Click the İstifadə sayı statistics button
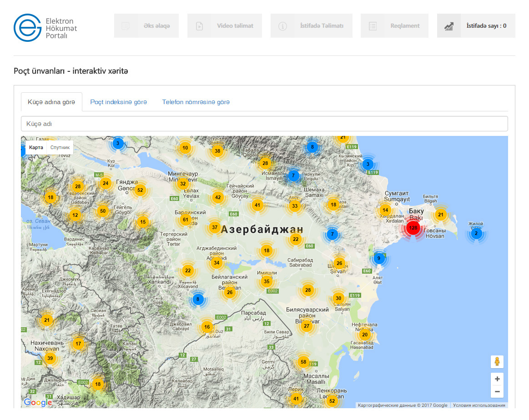529x420 pixels. pyautogui.click(x=476, y=25)
